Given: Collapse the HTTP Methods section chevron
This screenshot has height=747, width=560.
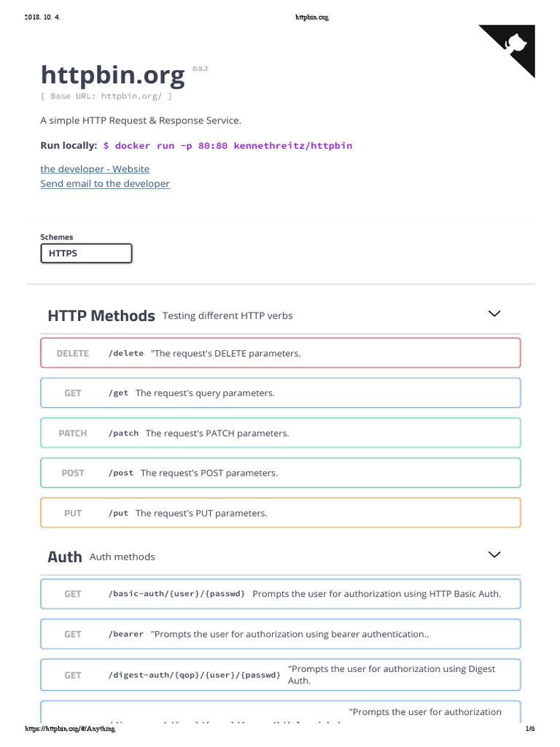Looking at the screenshot, I should point(494,314).
